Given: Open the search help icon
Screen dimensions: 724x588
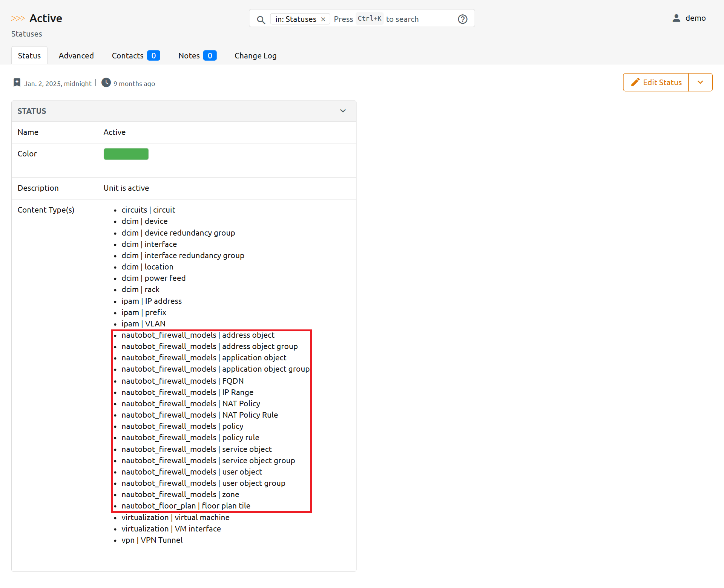Looking at the screenshot, I should (x=463, y=19).
